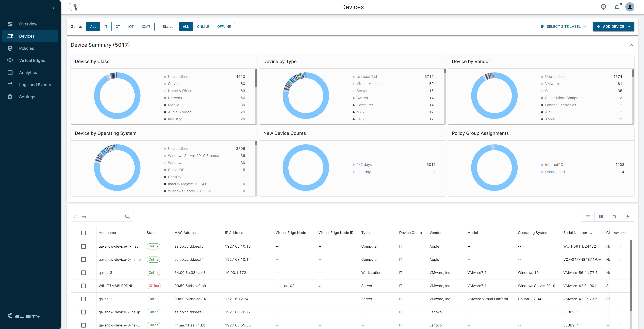Open actions menu for qa-cs-3 row

pos(620,273)
